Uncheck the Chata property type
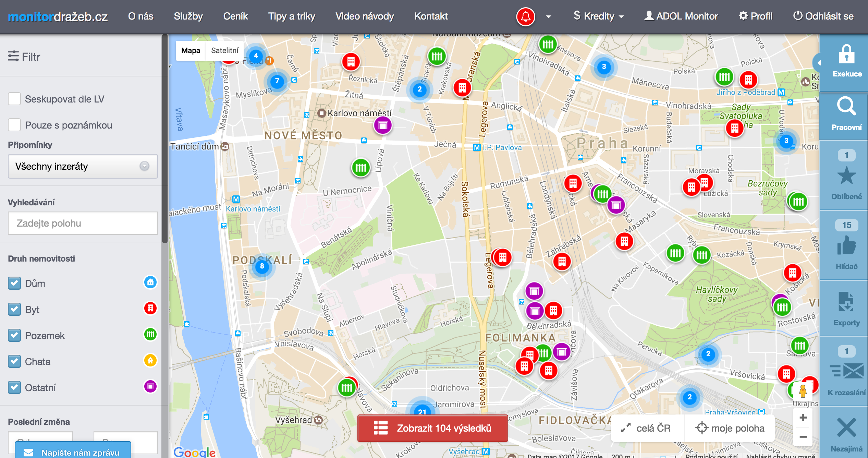Viewport: 868px width, 458px height. pyautogui.click(x=14, y=361)
